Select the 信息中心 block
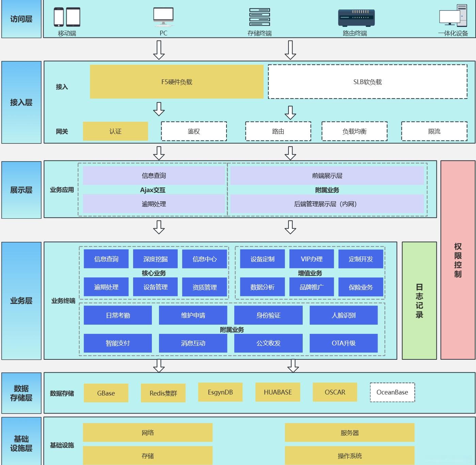This screenshot has width=476, height=465. click(x=205, y=259)
